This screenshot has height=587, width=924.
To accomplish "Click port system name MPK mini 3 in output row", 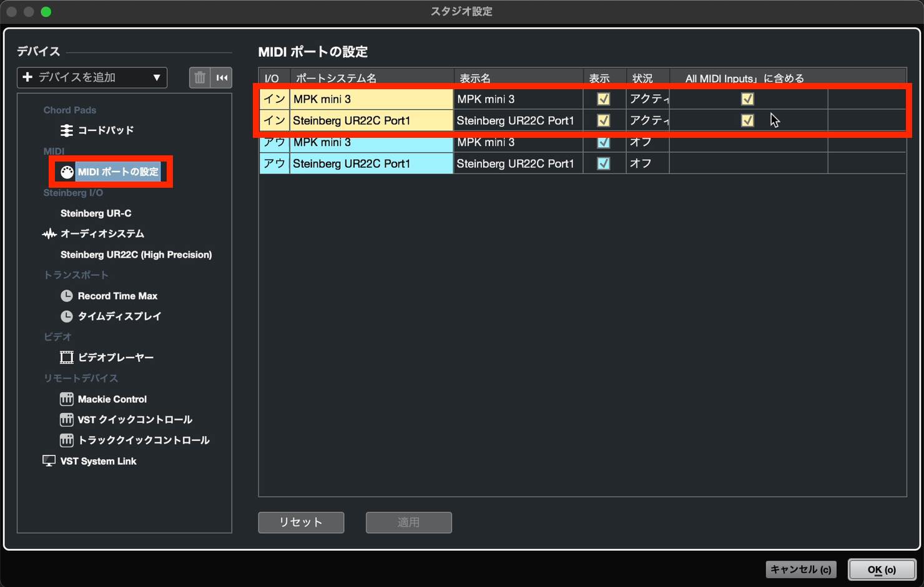I will tap(371, 142).
